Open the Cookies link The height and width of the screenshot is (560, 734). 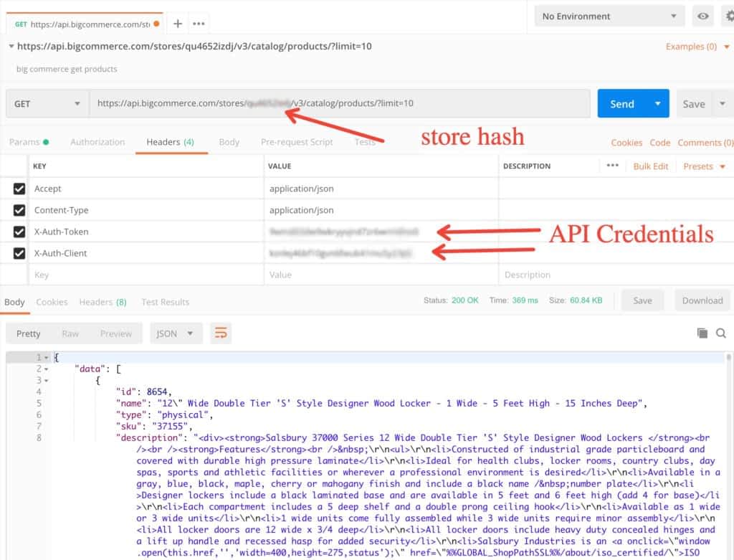point(626,143)
